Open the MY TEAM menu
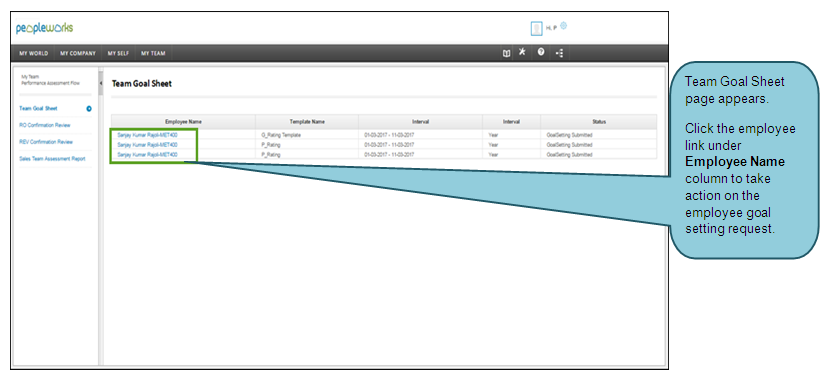Screen dimensions: 829x389 click(x=153, y=53)
